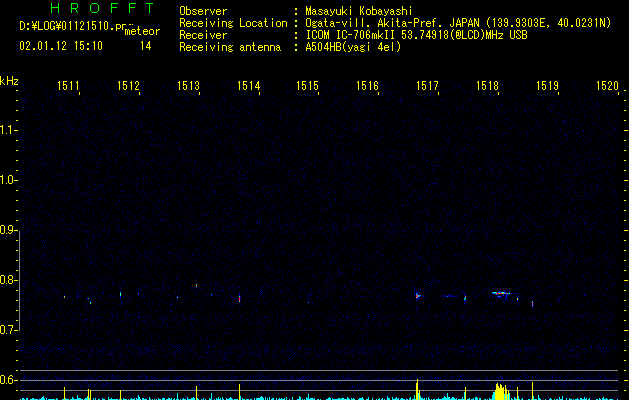The image size is (629, 400).
Task: Click the 0.9 kHz frequency label
Action: point(9,230)
